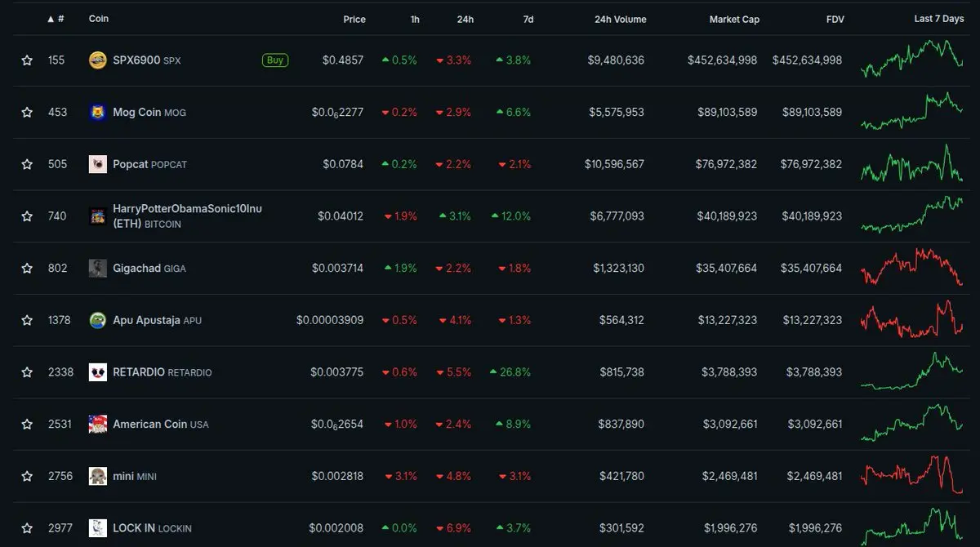Star the RETARDIO coin row
The width and height of the screenshot is (980, 547).
27,372
